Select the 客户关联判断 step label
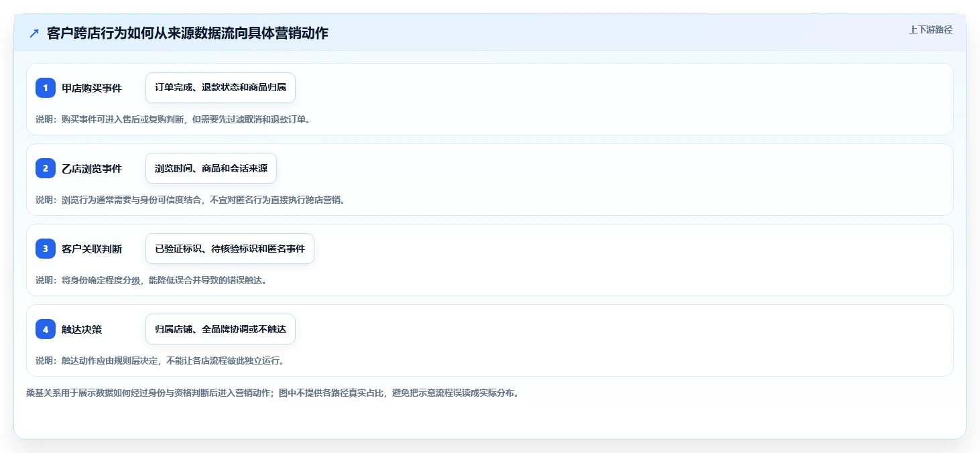This screenshot has width=980, height=453. coord(92,249)
